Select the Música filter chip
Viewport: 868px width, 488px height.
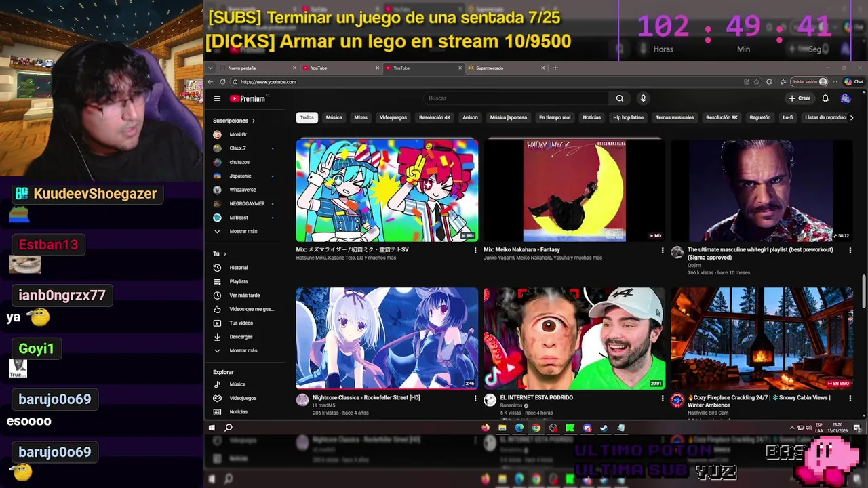click(334, 117)
